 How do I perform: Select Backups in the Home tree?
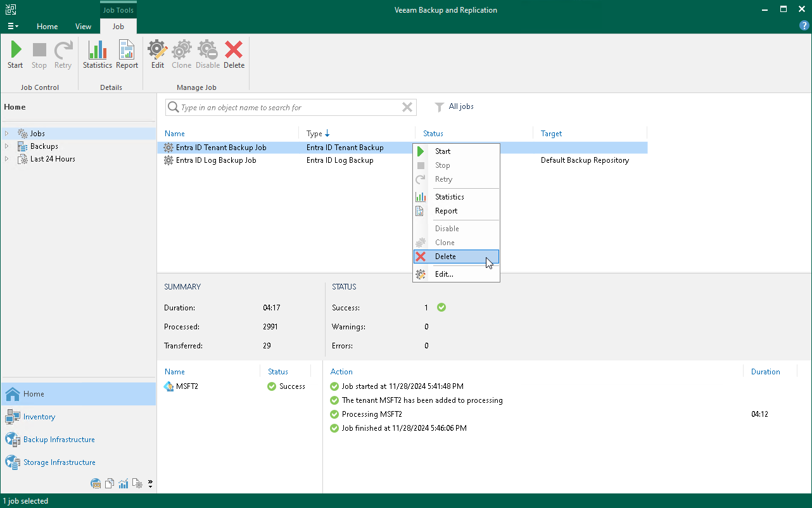pos(44,146)
